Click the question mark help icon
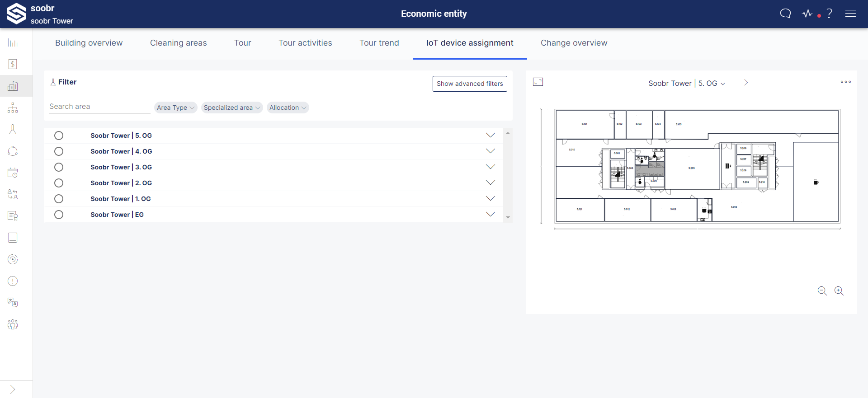The height and width of the screenshot is (398, 868). click(829, 14)
